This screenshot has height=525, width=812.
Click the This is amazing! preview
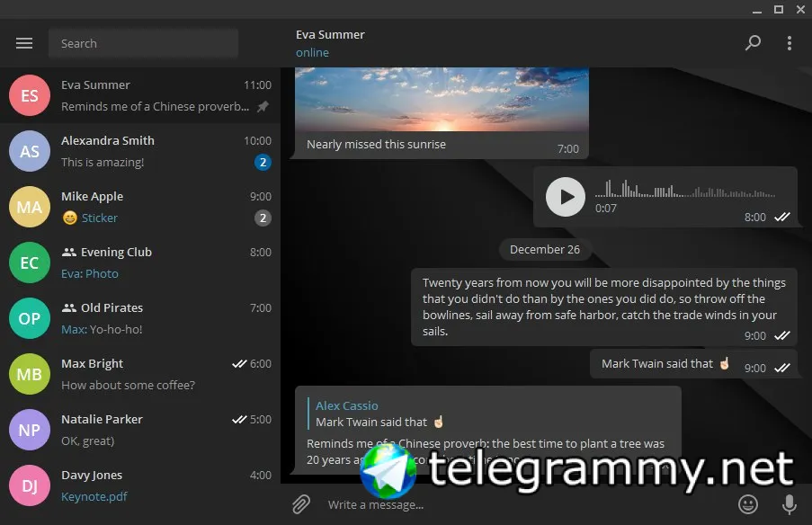point(103,163)
